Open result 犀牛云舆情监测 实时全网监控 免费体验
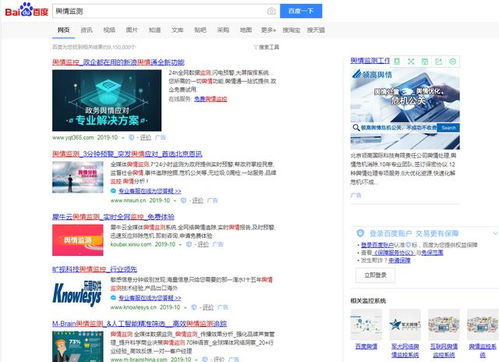Image resolution: width=499 pixels, height=362 pixels. click(x=113, y=217)
